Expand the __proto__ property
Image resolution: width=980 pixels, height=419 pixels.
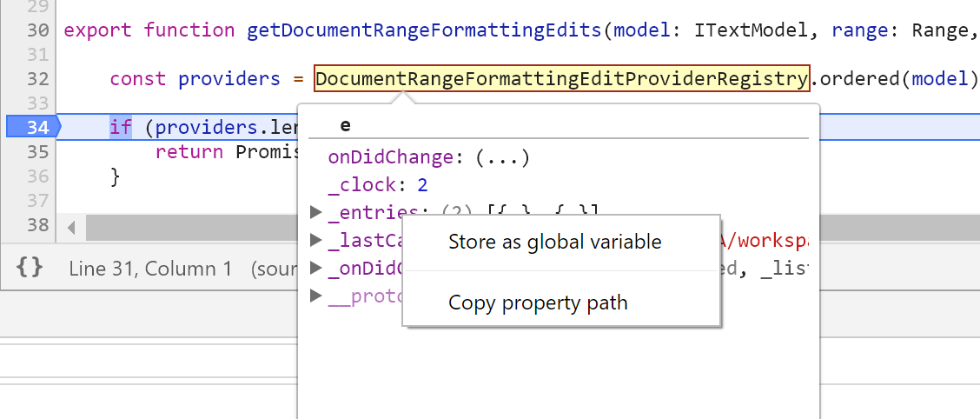point(316,296)
